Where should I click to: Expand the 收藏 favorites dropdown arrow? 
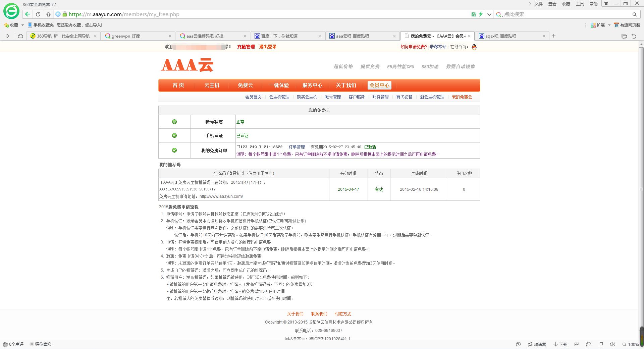[x=22, y=25]
